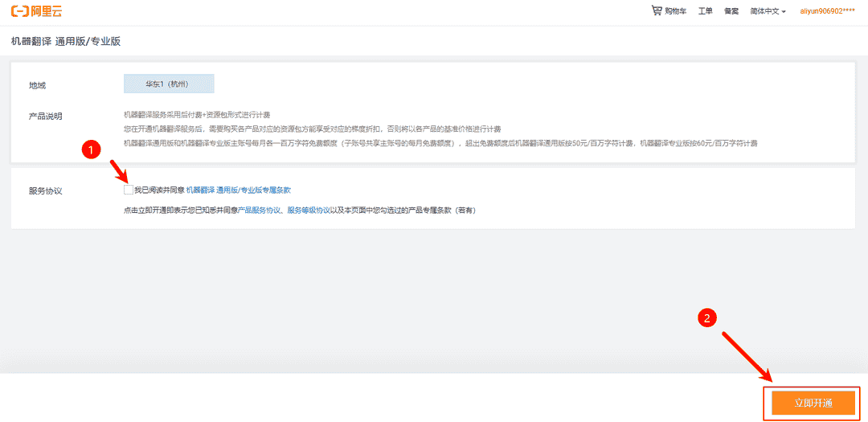Viewport: 868px width, 422px height.
Task: Select the 华东1（杭州） region option
Action: coord(169,84)
